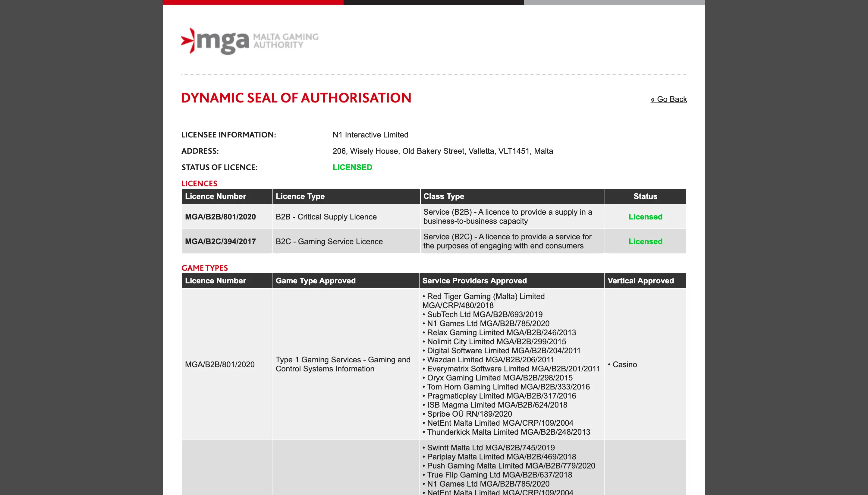This screenshot has width=868, height=495.
Task: Select Tom Horn Gaming Limited entry
Action: (x=506, y=386)
